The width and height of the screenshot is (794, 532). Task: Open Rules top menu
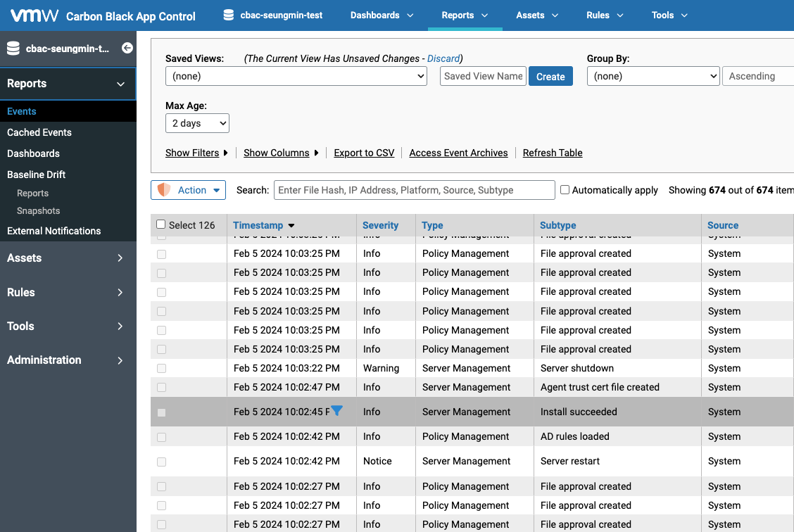605,15
